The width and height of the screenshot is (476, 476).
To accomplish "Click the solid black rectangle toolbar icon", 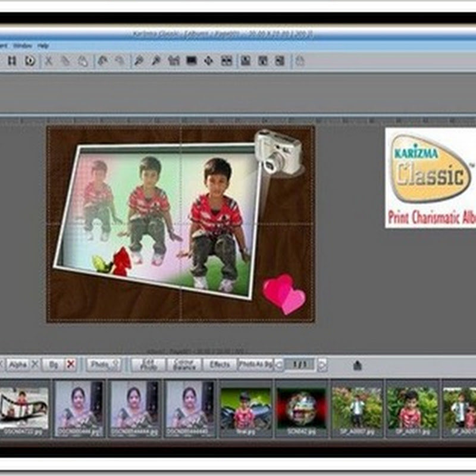I will coord(192,61).
